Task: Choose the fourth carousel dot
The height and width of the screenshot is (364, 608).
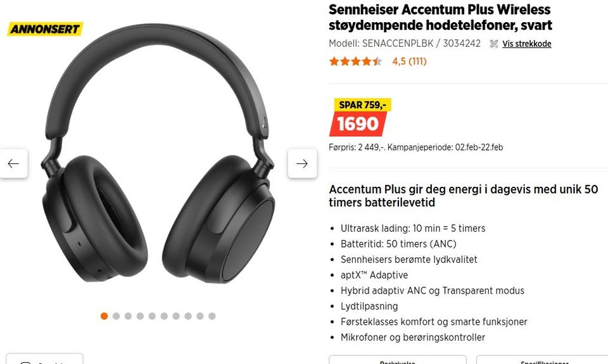Action: [x=140, y=316]
